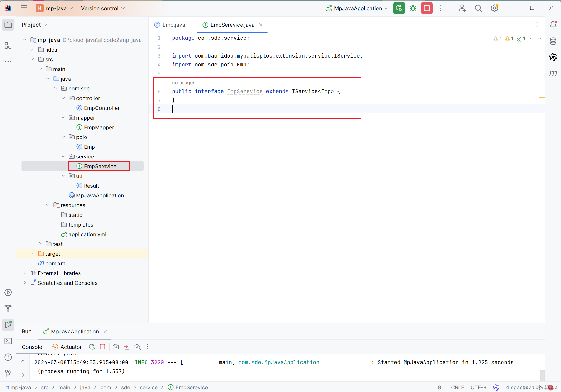Expand the target folder
The image size is (561, 392).
click(32, 254)
